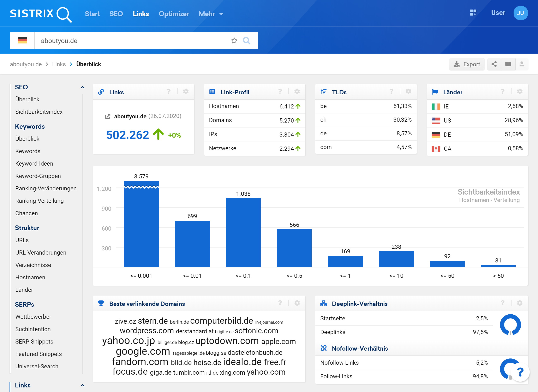Click the floating help question mark bubble
Screen dimensions: 538x392
(x=520, y=372)
